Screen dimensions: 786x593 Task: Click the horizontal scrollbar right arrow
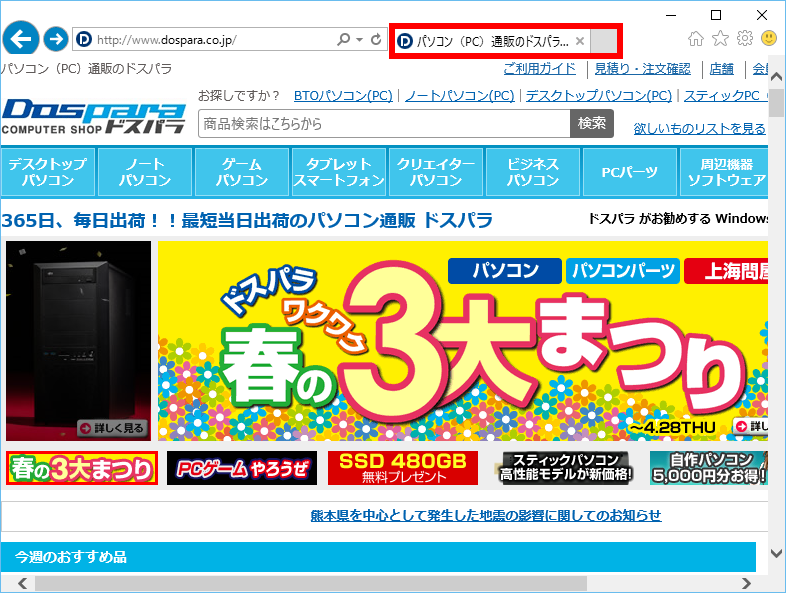coord(746,583)
